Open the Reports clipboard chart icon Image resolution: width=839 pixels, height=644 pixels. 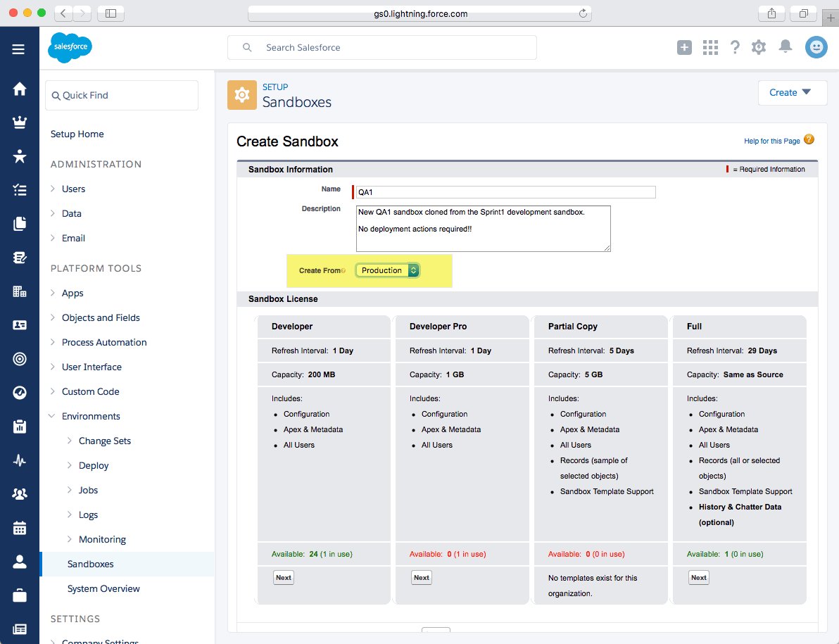[x=19, y=427]
